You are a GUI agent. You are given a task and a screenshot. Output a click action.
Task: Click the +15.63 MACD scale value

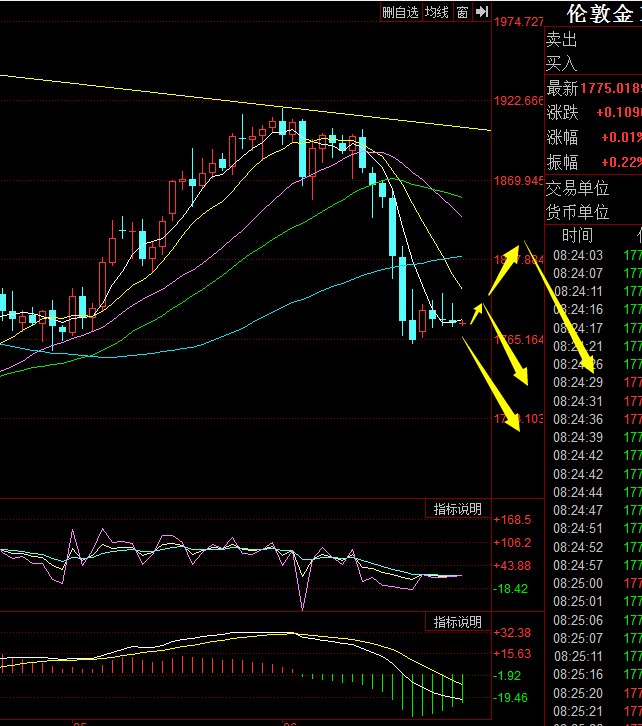click(x=512, y=654)
